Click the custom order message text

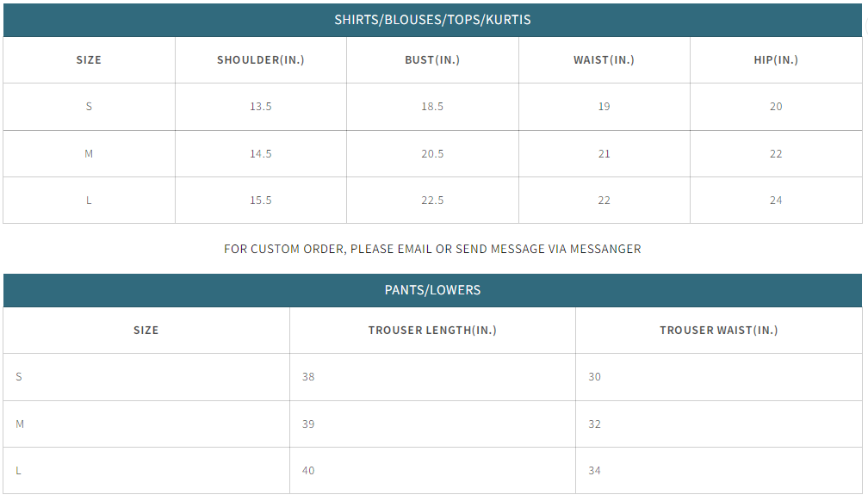point(432,249)
